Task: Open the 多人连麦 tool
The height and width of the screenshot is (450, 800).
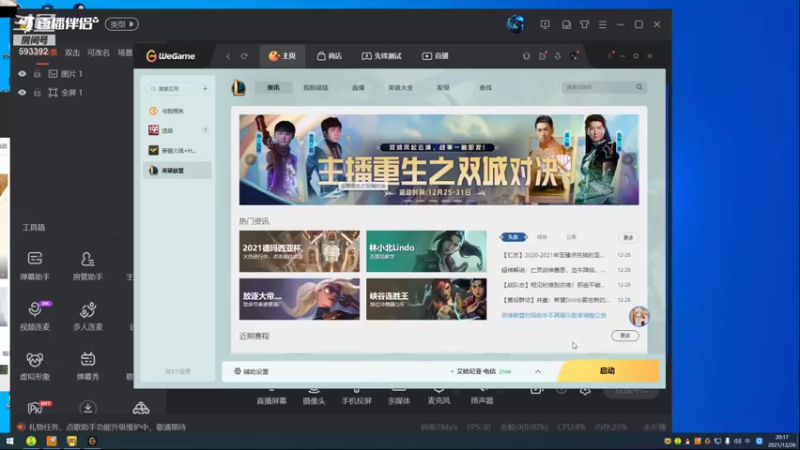Action: [x=88, y=315]
